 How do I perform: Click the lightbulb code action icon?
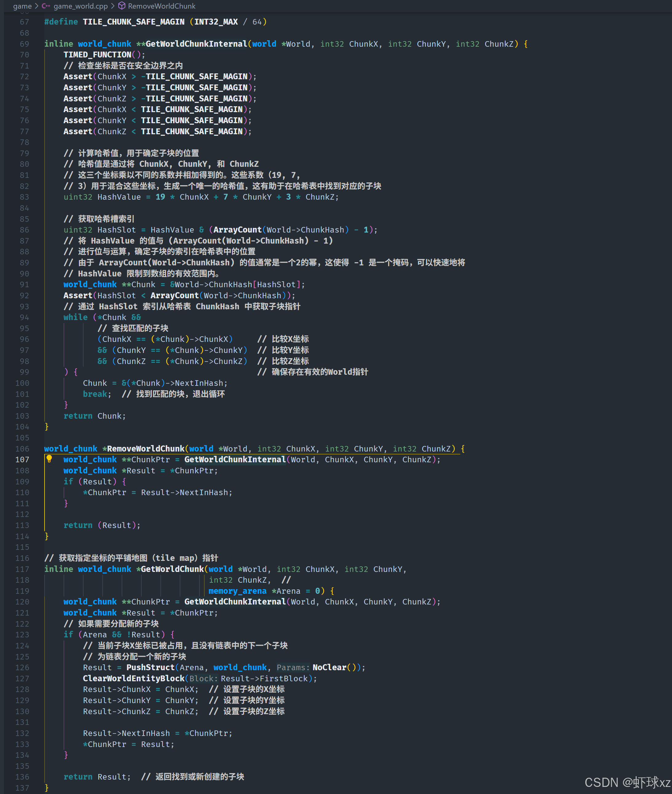click(x=49, y=459)
